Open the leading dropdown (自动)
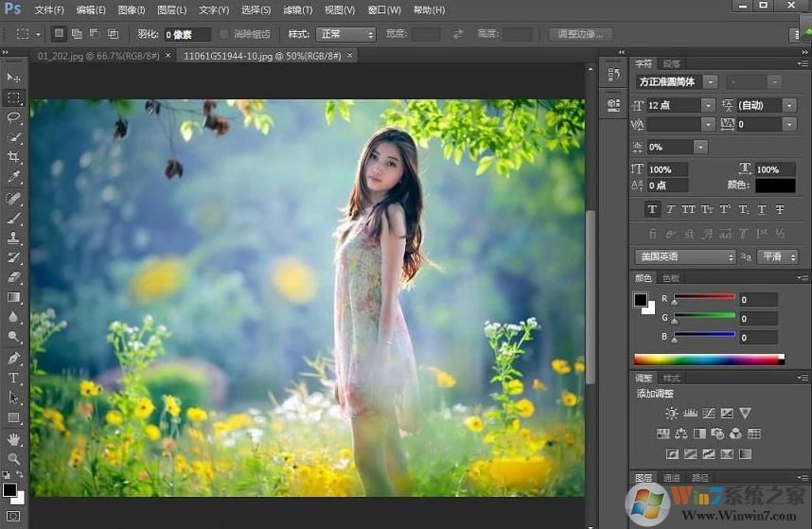812x529 pixels. pos(789,105)
